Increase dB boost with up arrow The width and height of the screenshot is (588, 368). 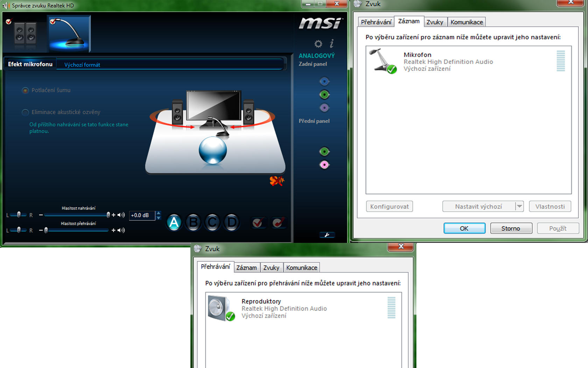159,213
